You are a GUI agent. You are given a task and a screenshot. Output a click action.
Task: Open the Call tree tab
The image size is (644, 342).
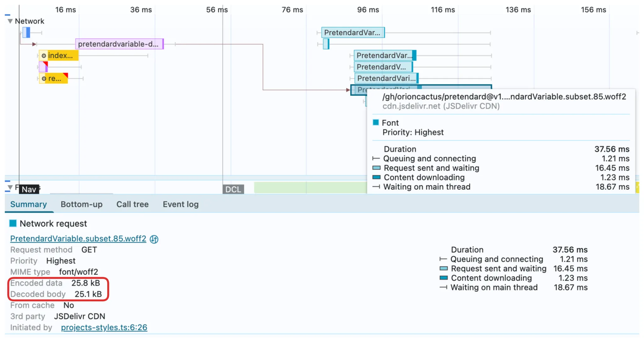(132, 204)
